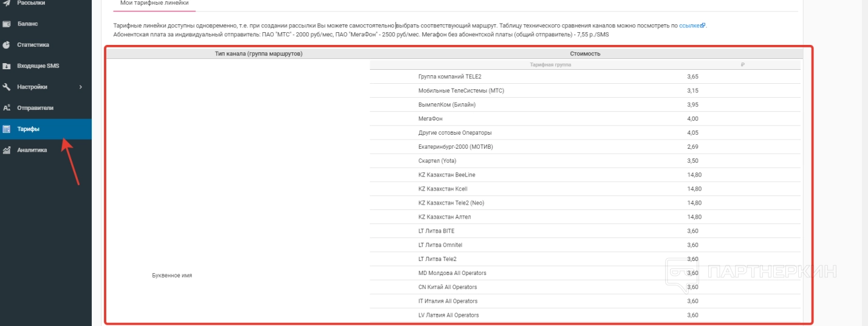
Task: Click price 4,05 for other operators
Action: [692, 132]
